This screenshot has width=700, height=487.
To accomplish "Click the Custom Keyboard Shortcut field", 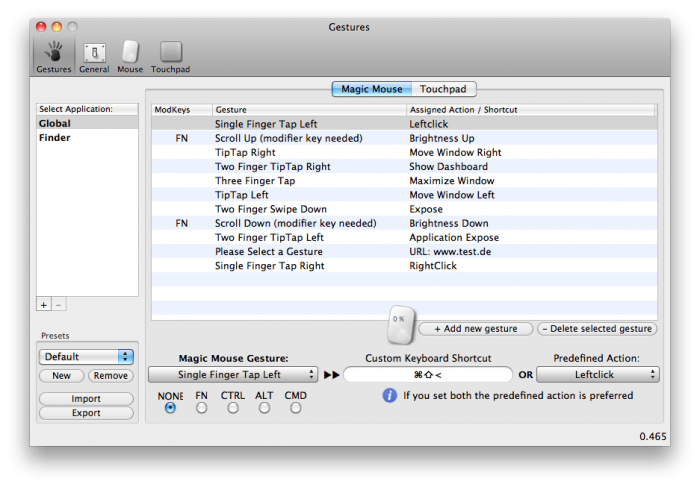I will click(428, 375).
